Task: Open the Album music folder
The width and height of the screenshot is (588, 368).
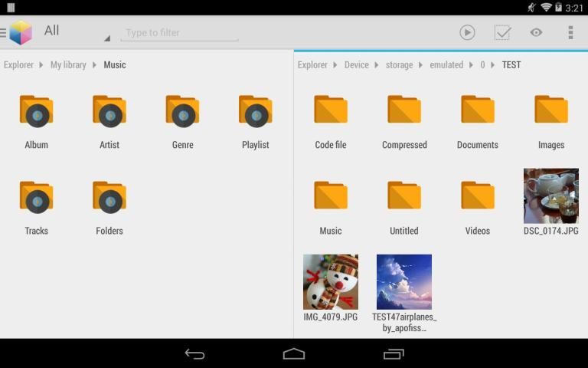Action: coord(36,121)
